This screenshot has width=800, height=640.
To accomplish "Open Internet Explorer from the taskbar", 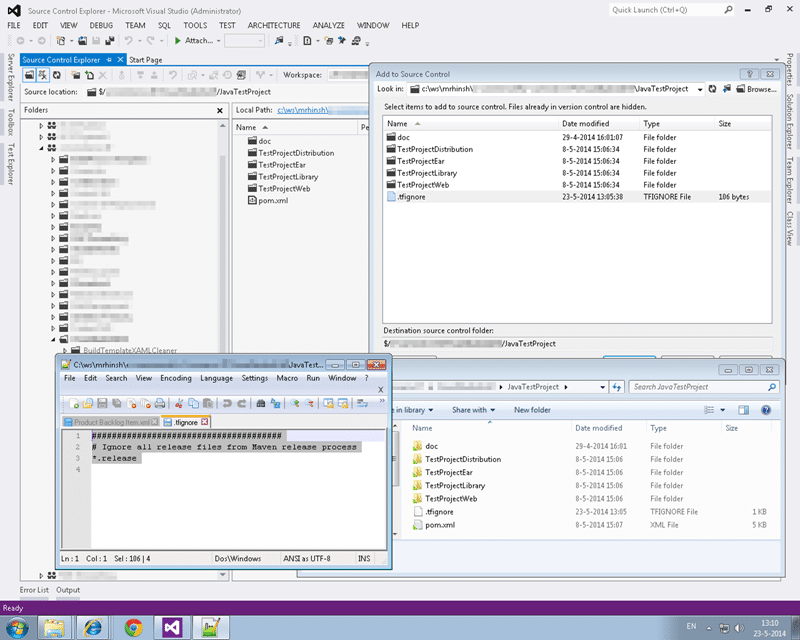I will point(93,628).
